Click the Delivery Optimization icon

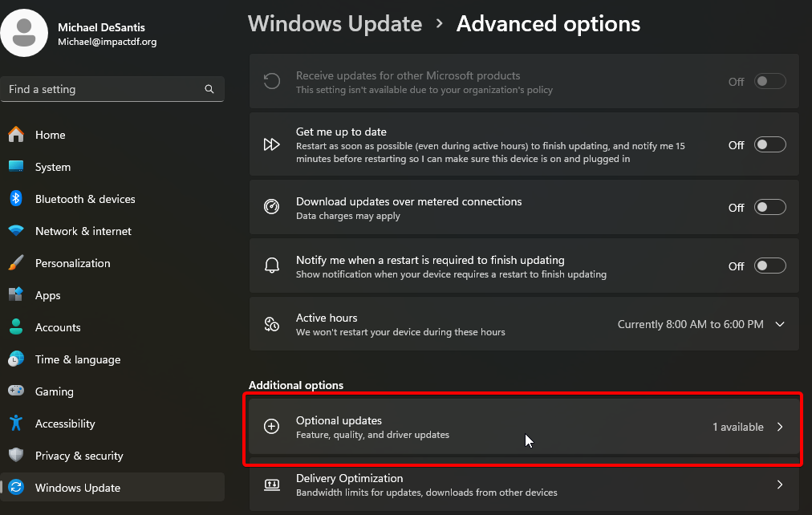(x=271, y=485)
